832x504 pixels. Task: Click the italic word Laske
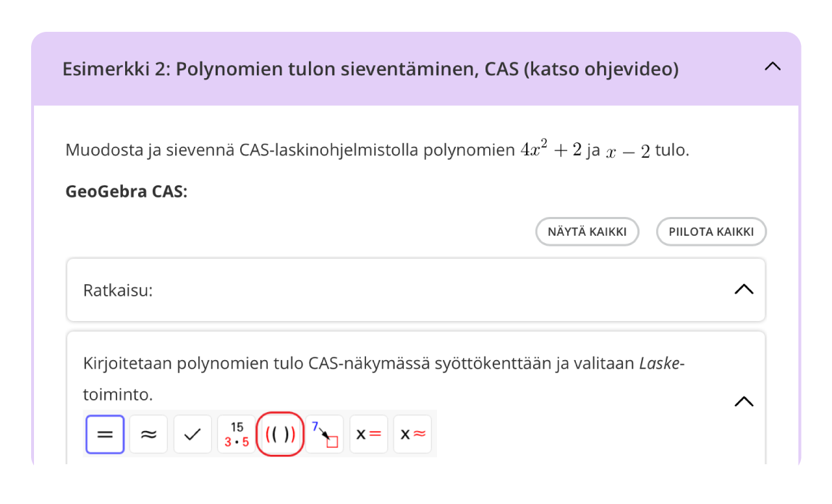point(660,363)
